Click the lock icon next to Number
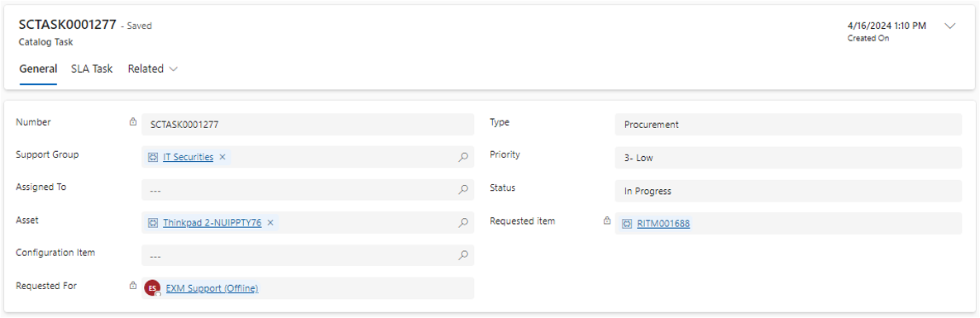Viewport: 980px width, 318px height. [x=132, y=122]
